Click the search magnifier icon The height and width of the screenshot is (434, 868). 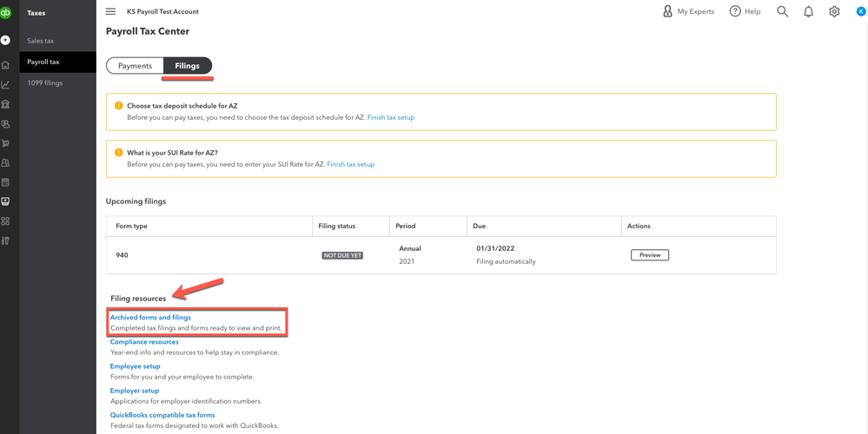(x=782, y=11)
